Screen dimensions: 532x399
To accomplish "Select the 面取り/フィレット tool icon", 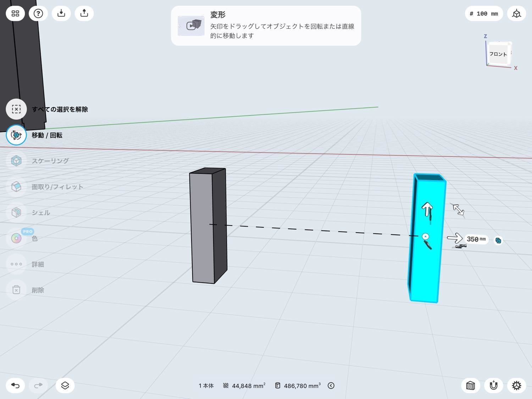I will pyautogui.click(x=16, y=187).
